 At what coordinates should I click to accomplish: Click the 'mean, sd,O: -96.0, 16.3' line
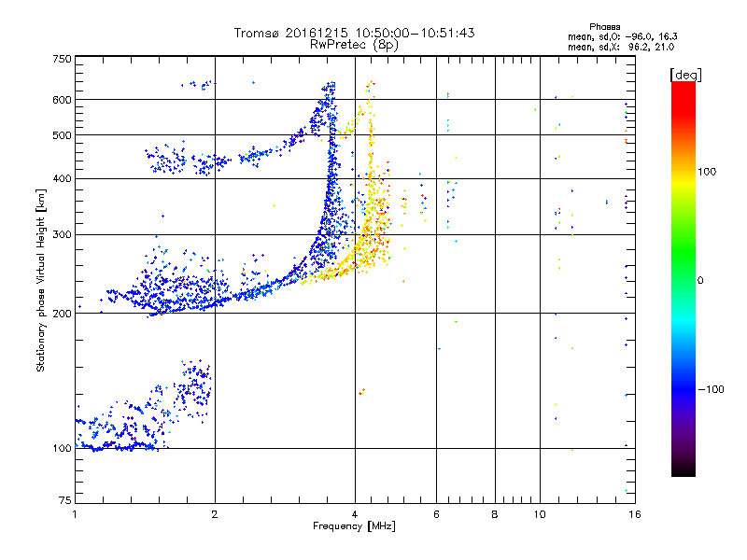point(622,36)
